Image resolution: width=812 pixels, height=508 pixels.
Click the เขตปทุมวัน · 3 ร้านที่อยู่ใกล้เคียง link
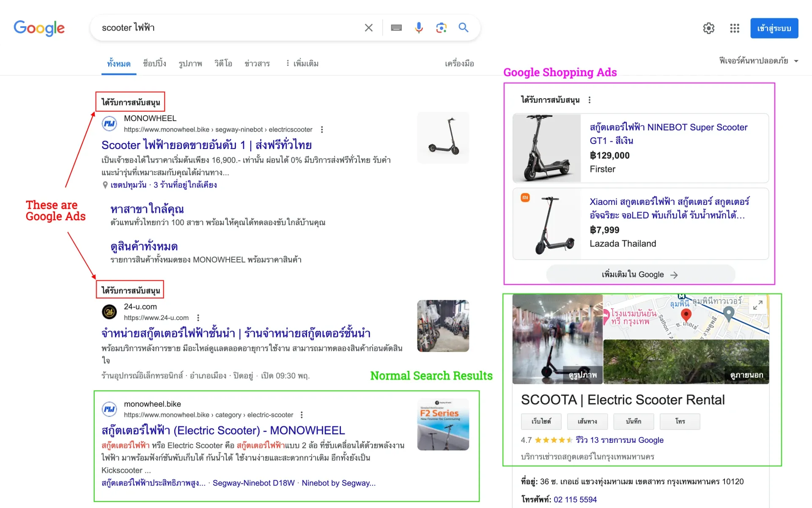164,185
